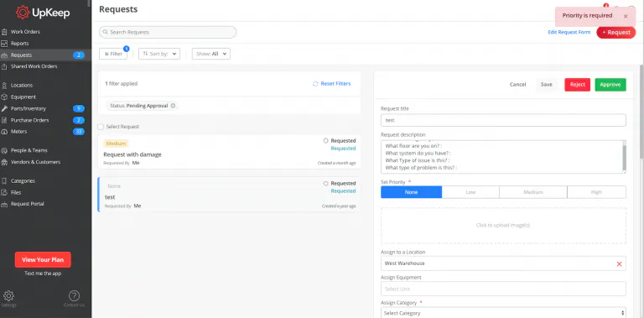Screen dimensions: 644x318
Task: Open Meters menu item
Action: [x=19, y=132]
